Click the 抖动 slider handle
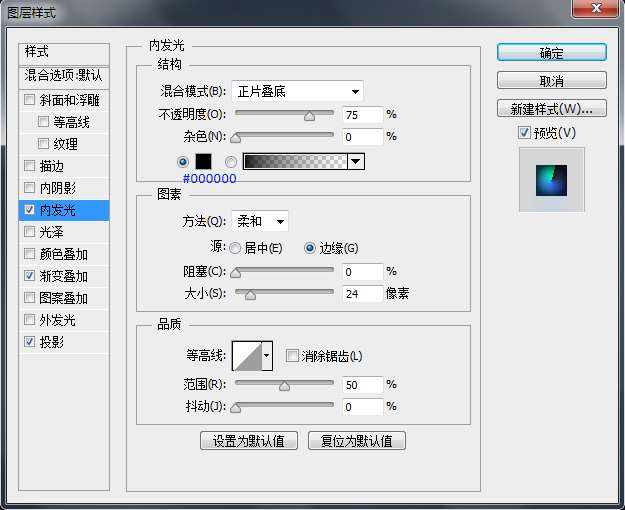Image resolution: width=625 pixels, height=510 pixels. point(236,408)
